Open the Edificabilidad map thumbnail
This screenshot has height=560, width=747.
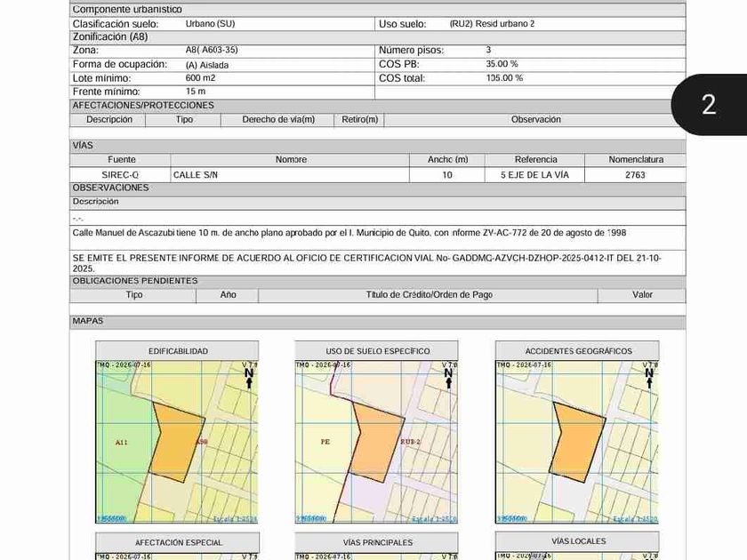[x=177, y=442]
